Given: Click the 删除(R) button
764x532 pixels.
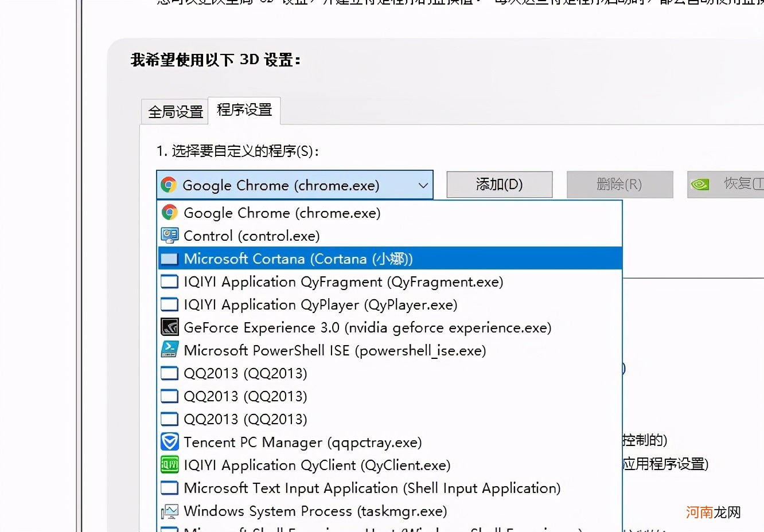Looking at the screenshot, I should tap(619, 185).
